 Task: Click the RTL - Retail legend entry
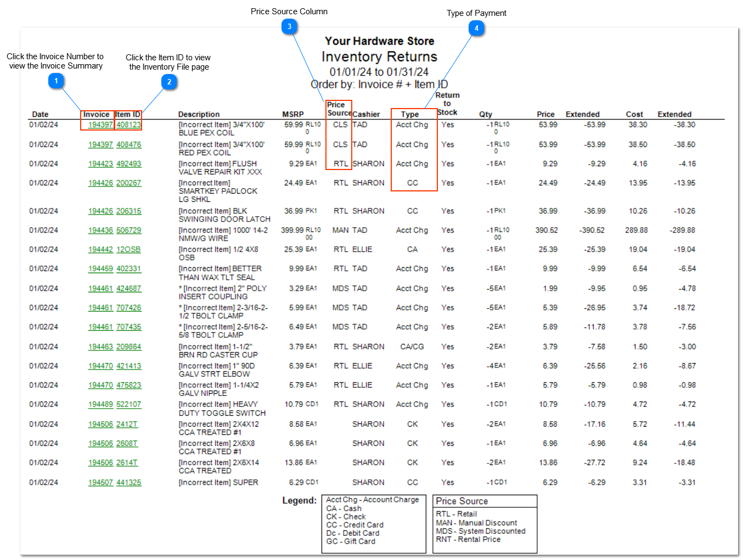(x=457, y=514)
